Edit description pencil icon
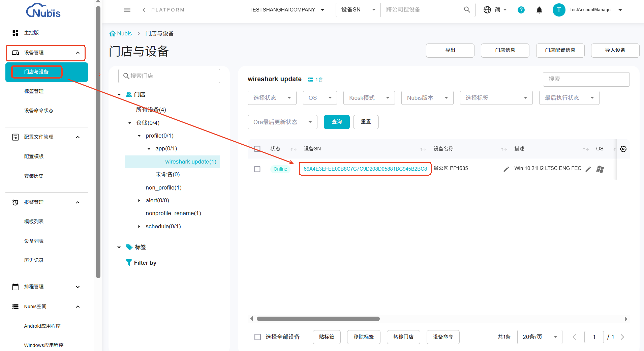 coord(588,169)
